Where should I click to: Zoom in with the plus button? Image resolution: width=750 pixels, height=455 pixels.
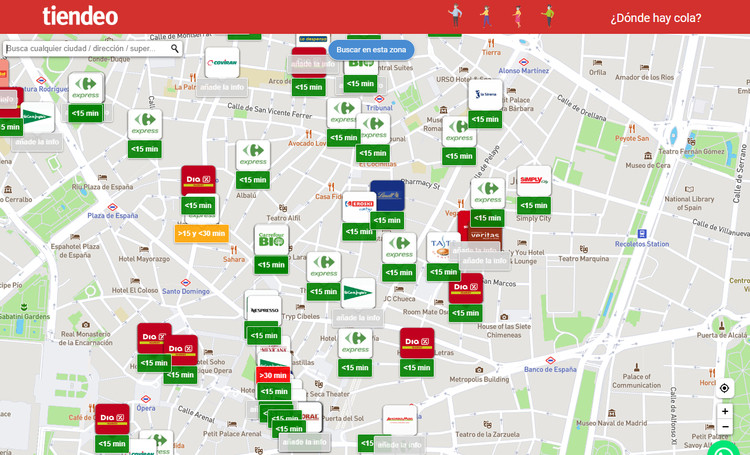tap(725, 411)
